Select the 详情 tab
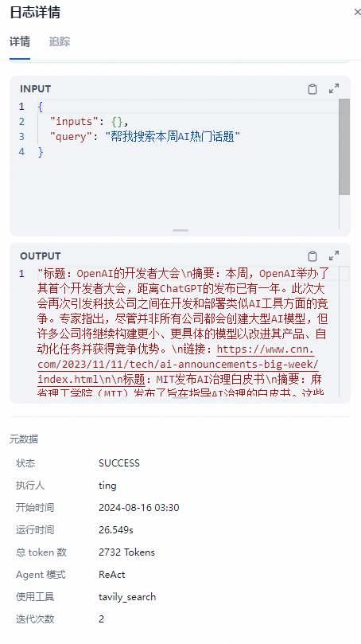This screenshot has width=361, height=644. [20, 41]
